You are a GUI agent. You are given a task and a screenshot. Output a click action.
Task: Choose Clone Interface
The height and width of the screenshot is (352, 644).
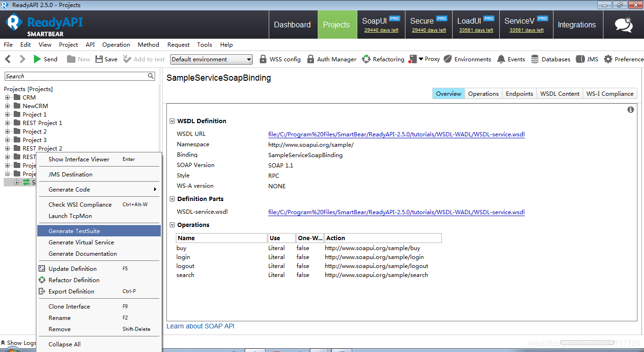[99, 306]
